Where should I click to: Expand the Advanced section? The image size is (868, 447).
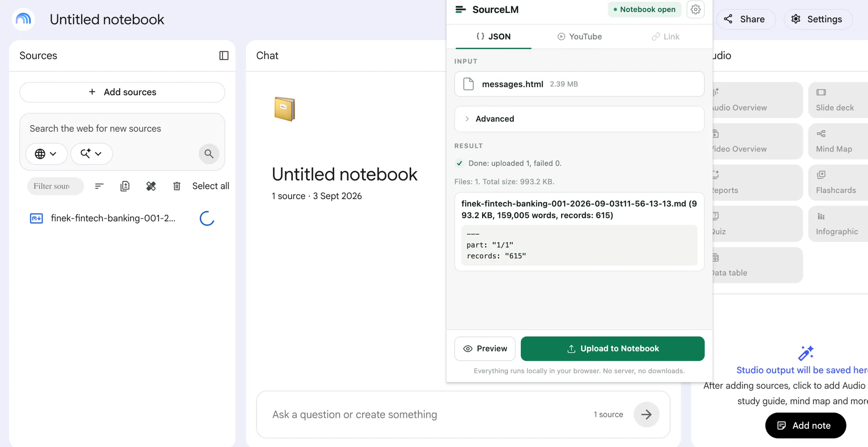point(579,119)
